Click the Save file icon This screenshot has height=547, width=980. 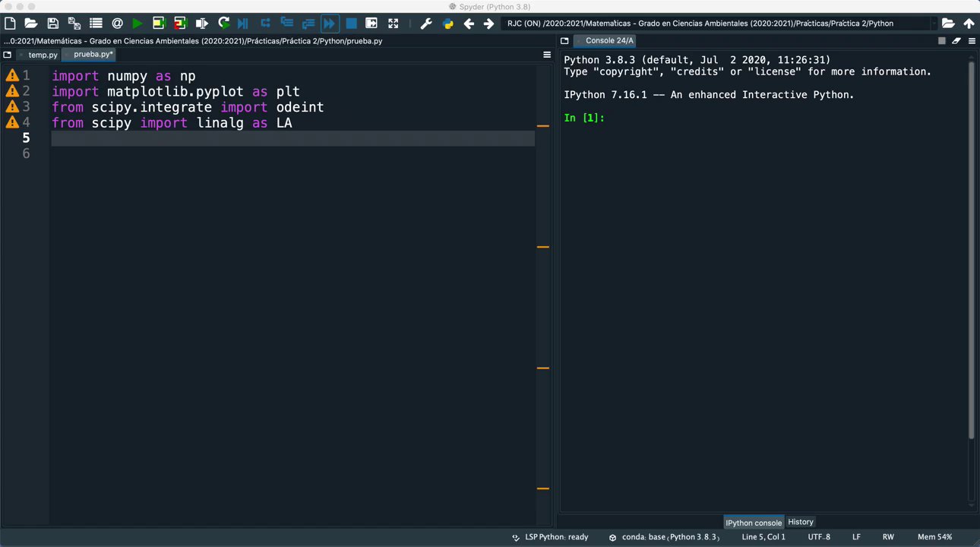click(x=52, y=24)
